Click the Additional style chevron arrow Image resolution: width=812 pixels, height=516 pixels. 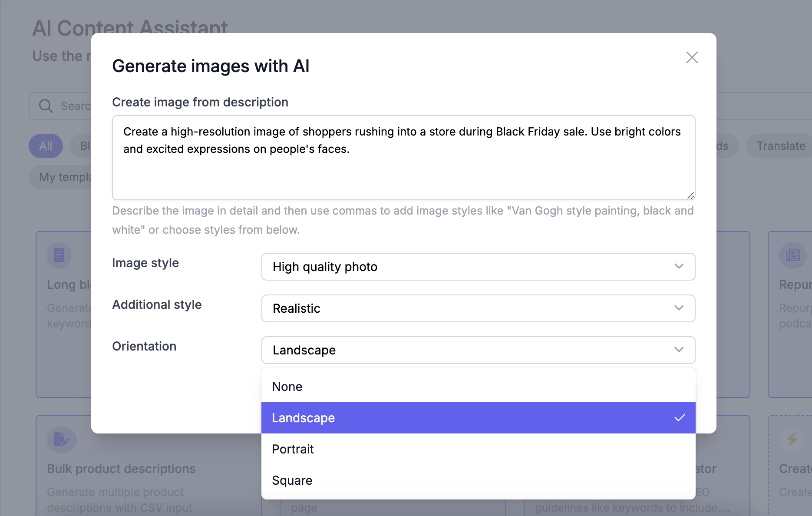point(679,308)
